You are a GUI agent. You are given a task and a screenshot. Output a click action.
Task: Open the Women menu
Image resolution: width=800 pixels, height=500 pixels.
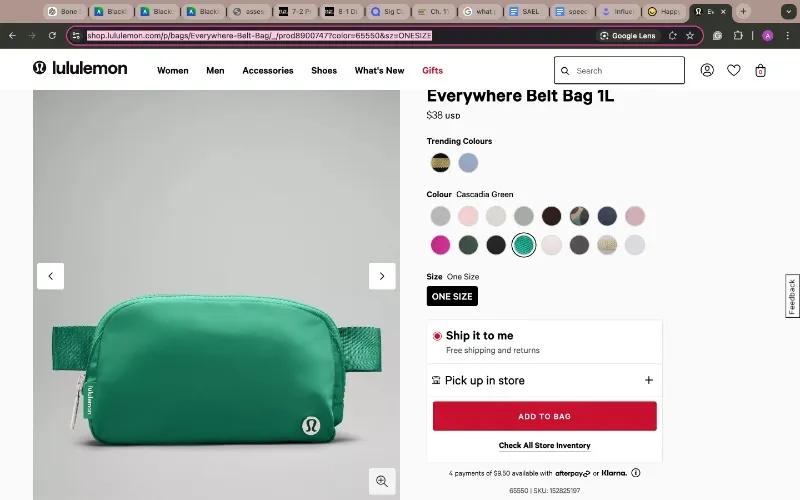point(172,70)
